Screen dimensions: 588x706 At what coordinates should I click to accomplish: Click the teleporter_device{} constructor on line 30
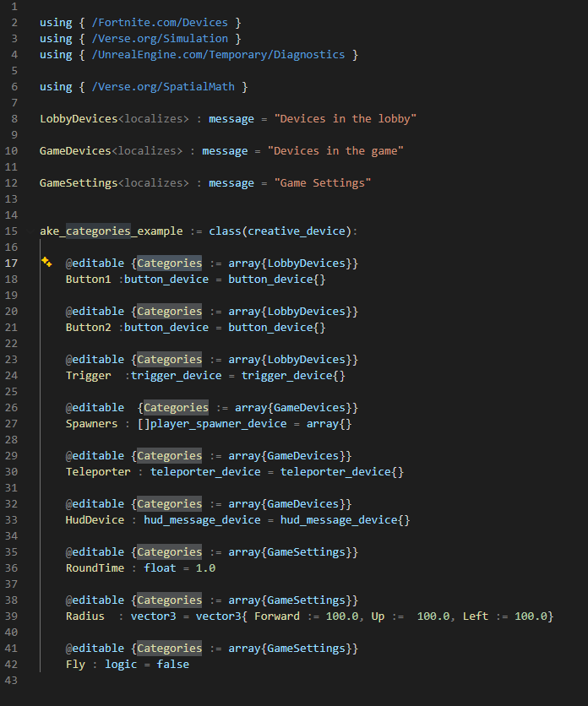tap(342, 472)
